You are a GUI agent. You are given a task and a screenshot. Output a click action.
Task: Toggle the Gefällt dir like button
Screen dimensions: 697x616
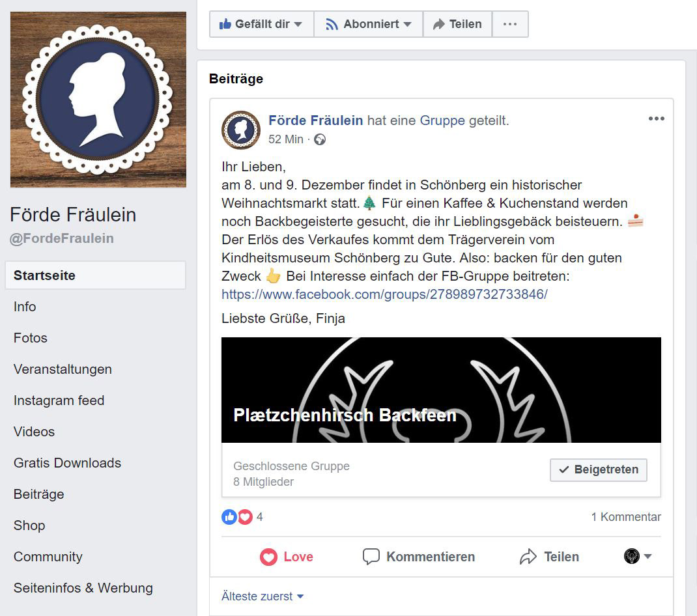point(261,24)
